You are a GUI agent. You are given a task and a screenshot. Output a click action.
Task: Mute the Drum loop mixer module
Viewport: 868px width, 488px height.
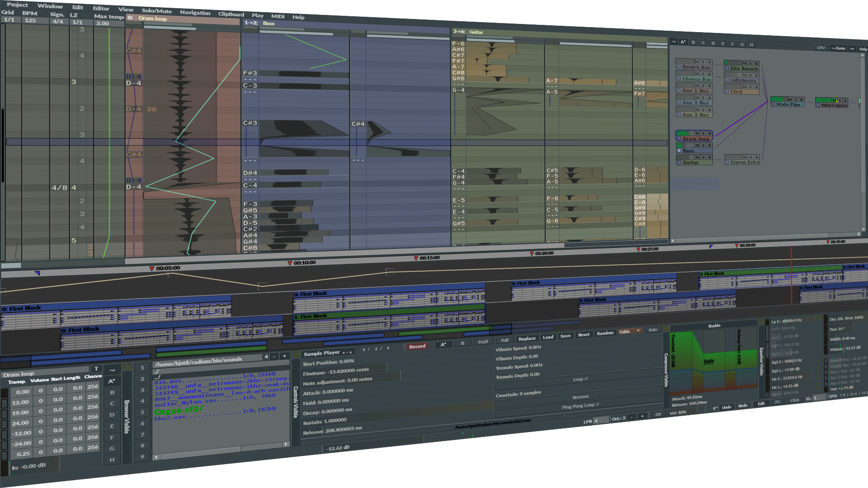coord(697,133)
